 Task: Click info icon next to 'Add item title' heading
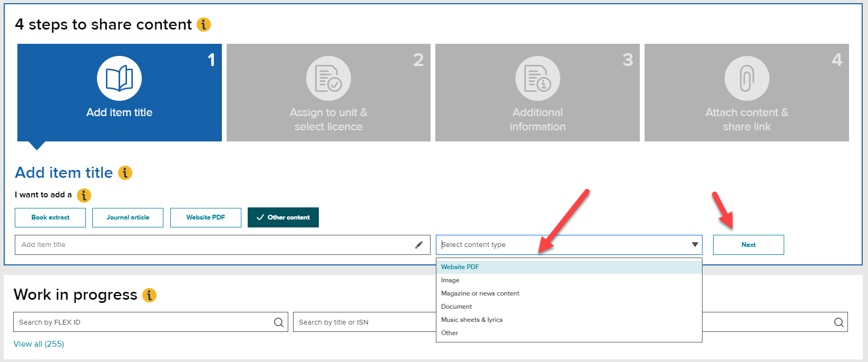pos(125,173)
